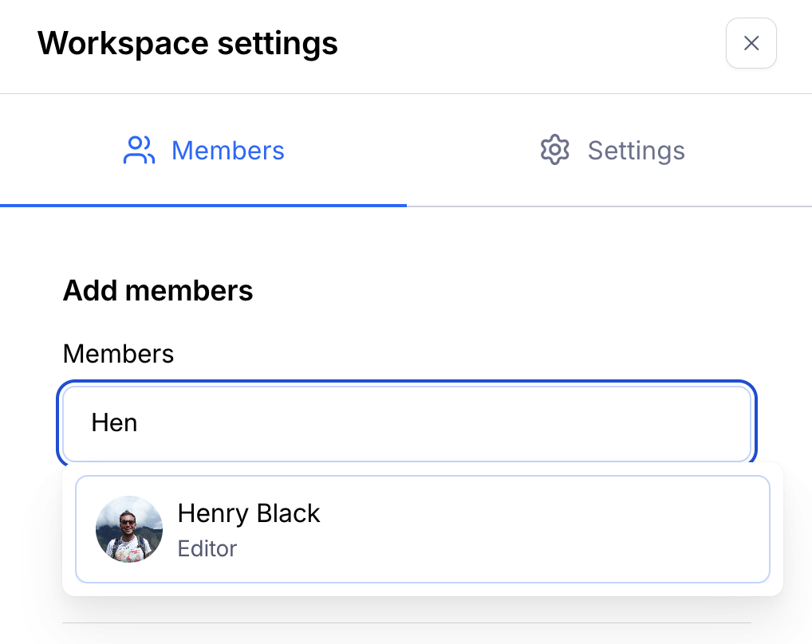Click the "Add members" heading
Screen dimensions: 812x644
pyautogui.click(x=158, y=291)
